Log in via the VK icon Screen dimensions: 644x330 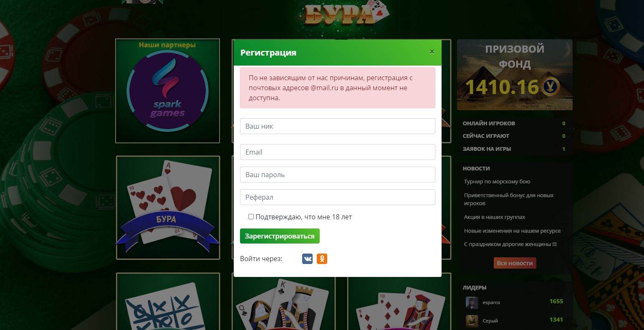pos(307,259)
